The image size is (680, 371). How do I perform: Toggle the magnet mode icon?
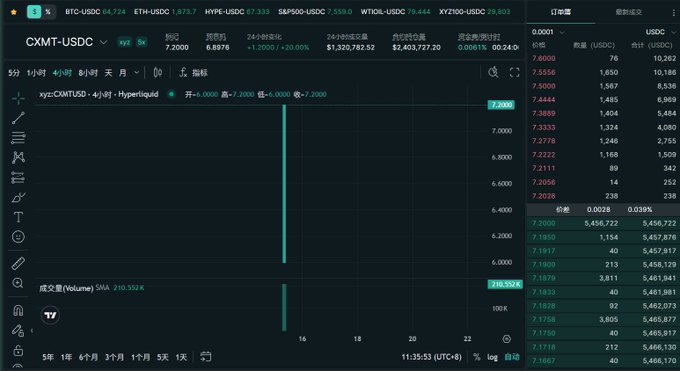(x=18, y=310)
